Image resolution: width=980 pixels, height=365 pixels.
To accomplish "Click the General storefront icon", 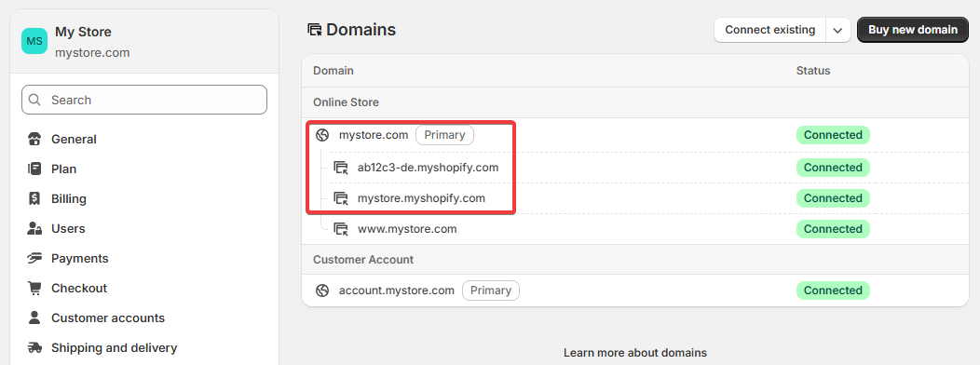I will point(34,140).
